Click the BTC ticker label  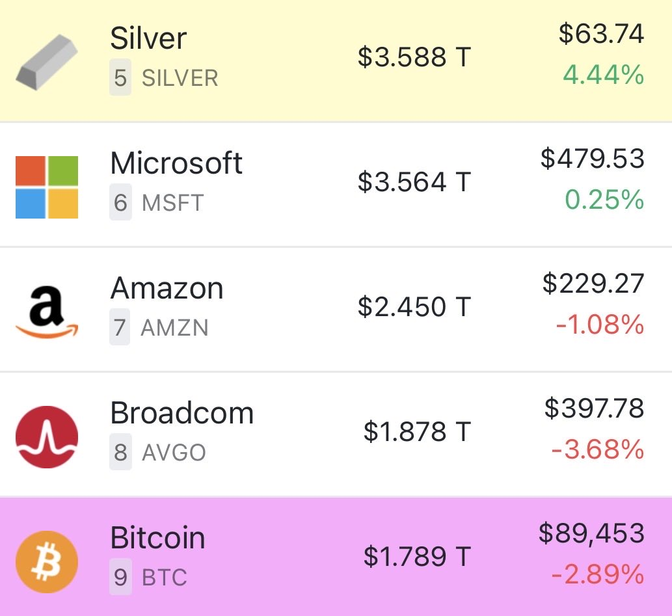tap(165, 577)
